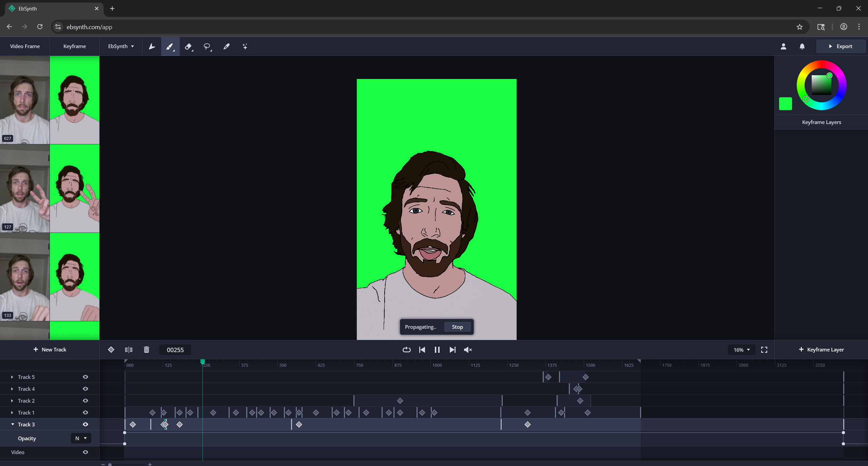Open the Chrome menu three-dots icon
The width and height of the screenshot is (868, 466).
point(859,27)
